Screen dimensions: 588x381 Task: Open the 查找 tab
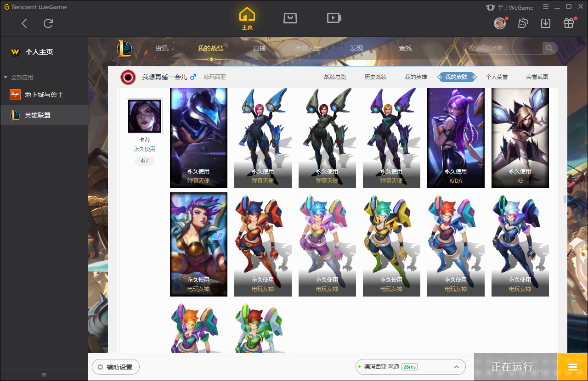pyautogui.click(x=405, y=48)
